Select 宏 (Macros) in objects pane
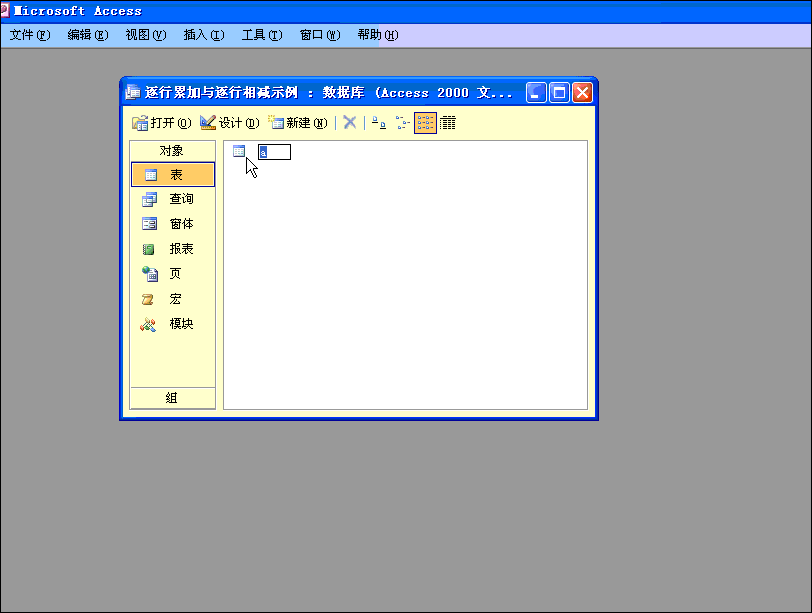Screen dimensions: 812x613 [173, 299]
